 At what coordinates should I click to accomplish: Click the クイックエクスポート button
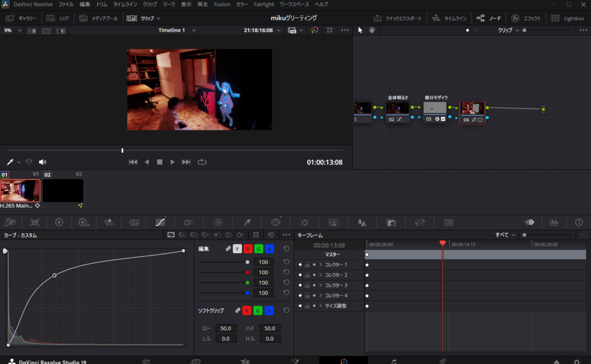398,18
